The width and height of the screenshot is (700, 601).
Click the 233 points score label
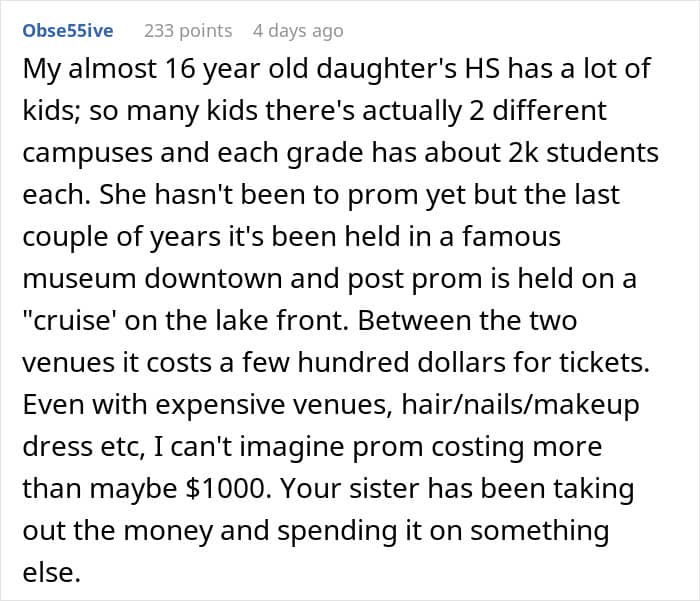pos(188,31)
